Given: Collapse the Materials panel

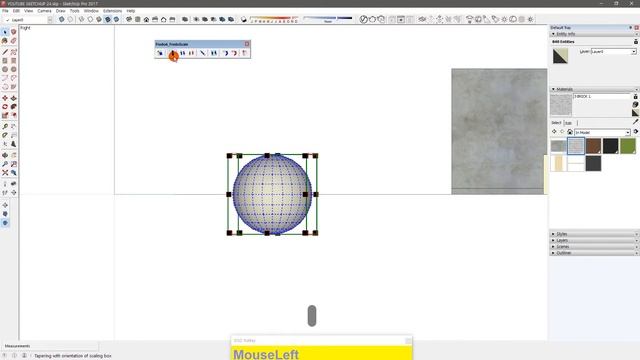Looking at the screenshot, I should (553, 89).
